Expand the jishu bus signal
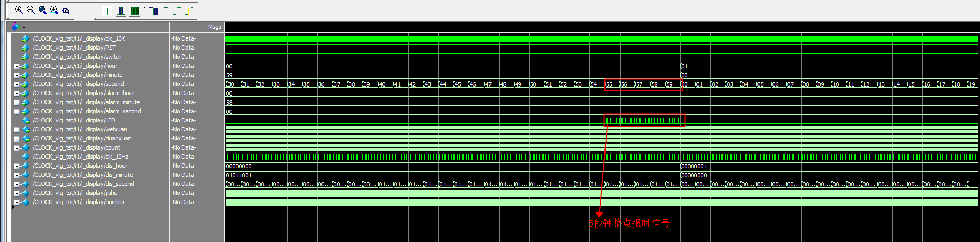980x242 pixels. [17, 193]
